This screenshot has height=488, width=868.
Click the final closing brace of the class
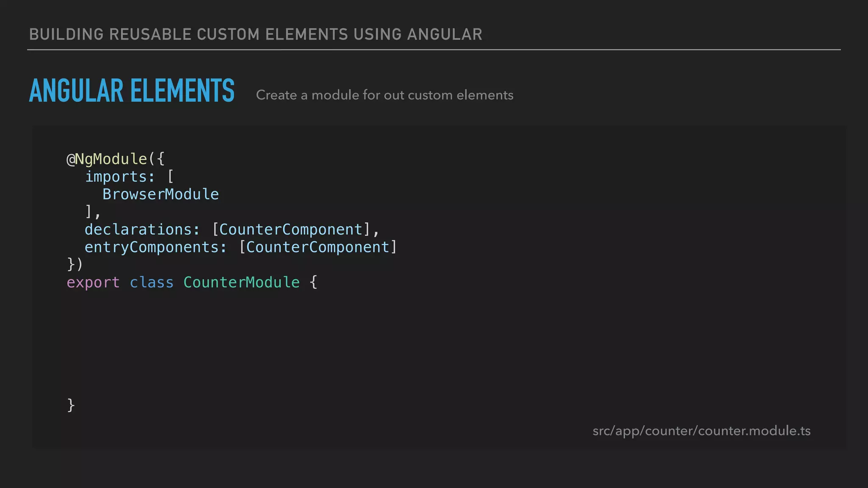tap(71, 405)
